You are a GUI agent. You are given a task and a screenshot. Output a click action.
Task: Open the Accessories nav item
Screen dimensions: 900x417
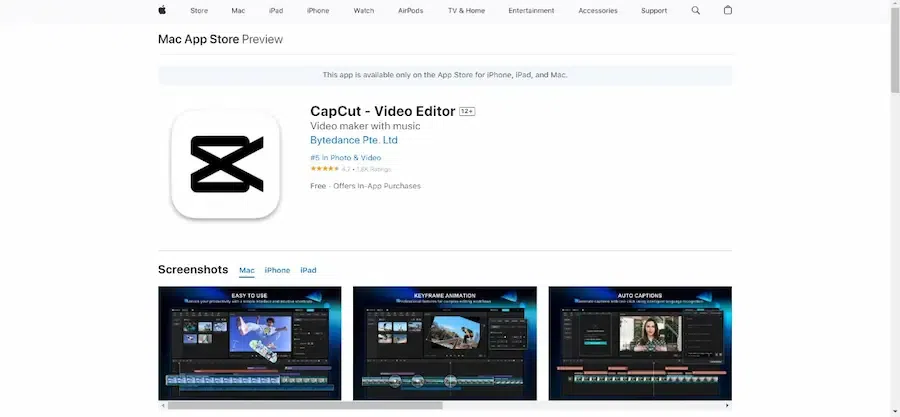pos(598,10)
